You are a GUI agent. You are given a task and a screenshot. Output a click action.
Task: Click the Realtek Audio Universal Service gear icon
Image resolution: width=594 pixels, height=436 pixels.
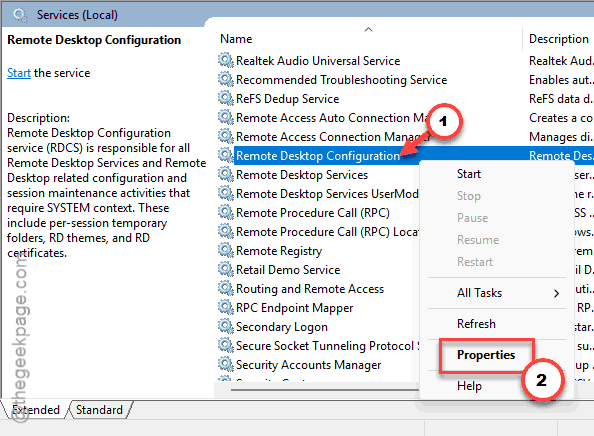coord(226,60)
